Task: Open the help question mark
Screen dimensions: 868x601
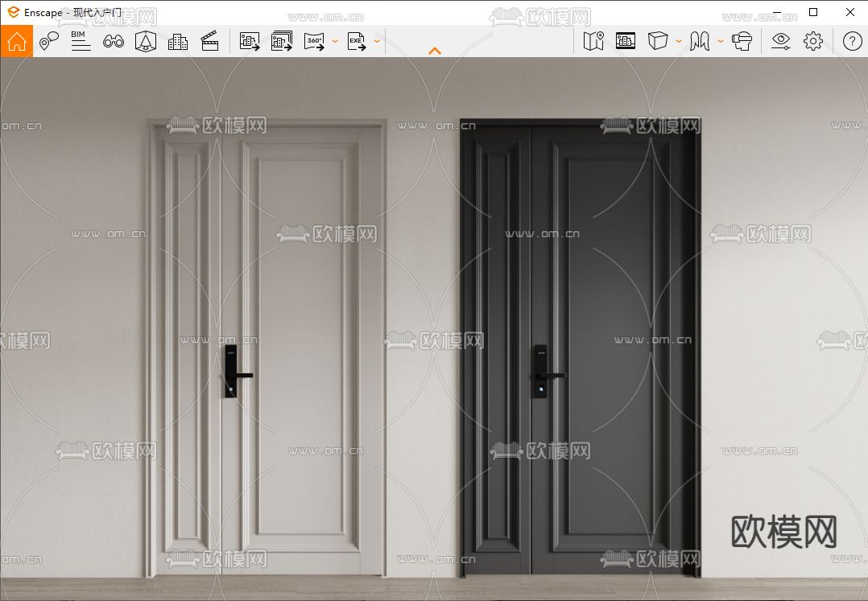Action: [852, 41]
